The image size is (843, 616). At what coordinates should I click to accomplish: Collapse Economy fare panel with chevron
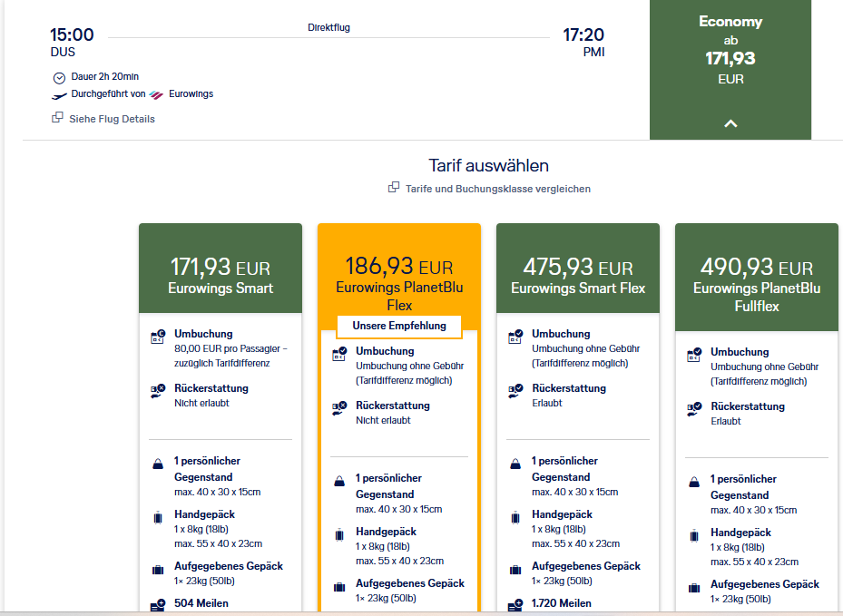pos(730,123)
